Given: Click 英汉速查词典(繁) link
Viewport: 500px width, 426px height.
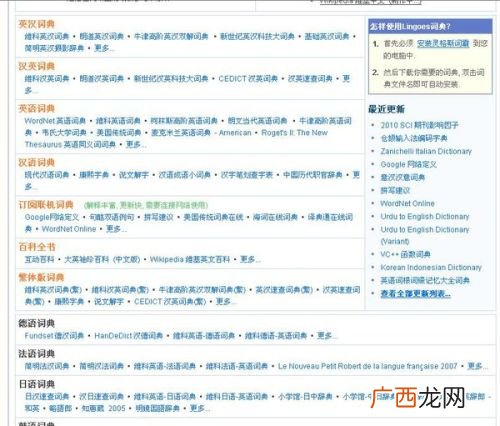Looking at the screenshot, I should point(284,290).
